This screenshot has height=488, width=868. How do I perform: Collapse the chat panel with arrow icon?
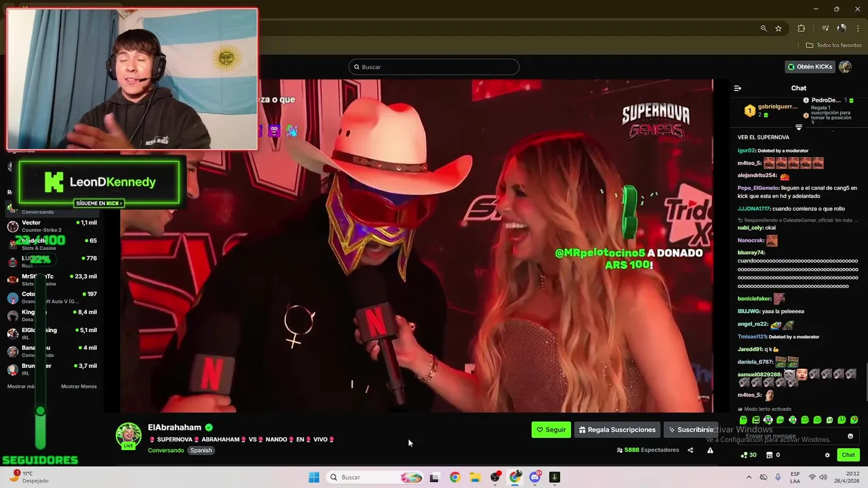738,88
